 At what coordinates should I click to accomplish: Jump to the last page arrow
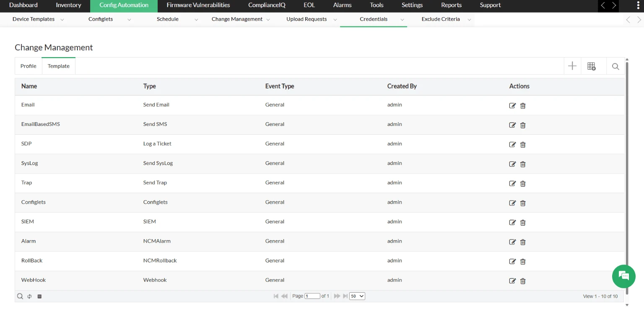tap(345, 296)
